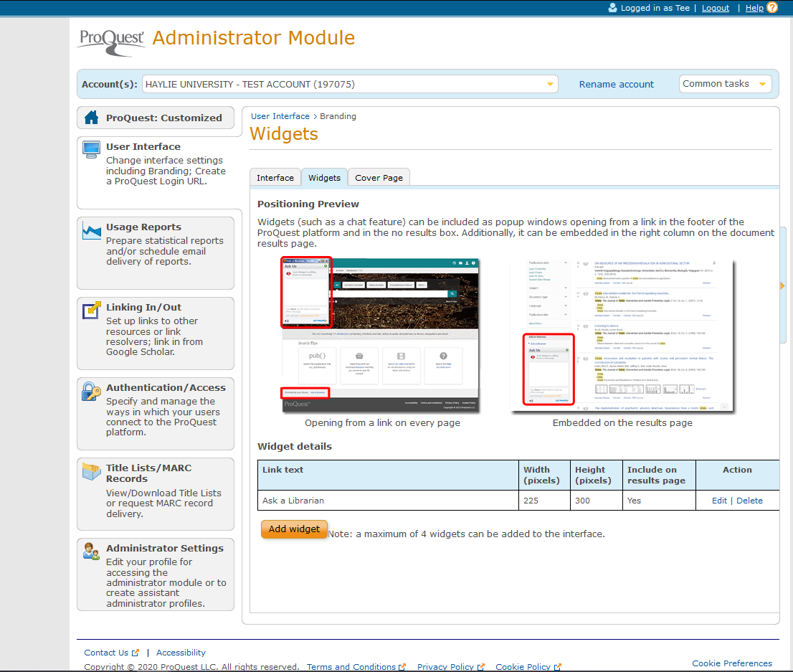Click the Privacy Policy link
The height and width of the screenshot is (672, 793).
coord(445,667)
